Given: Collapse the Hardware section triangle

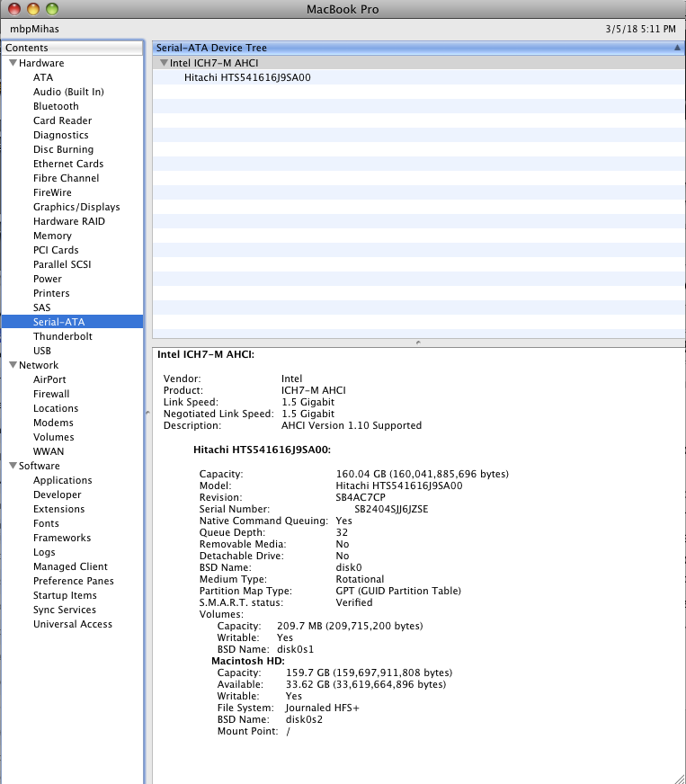Looking at the screenshot, I should [13, 63].
